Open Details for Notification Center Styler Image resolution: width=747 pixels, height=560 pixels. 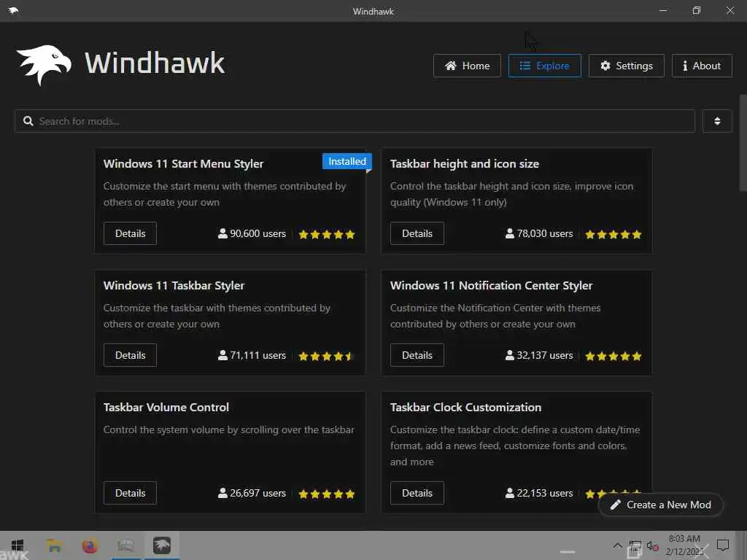[x=417, y=355]
